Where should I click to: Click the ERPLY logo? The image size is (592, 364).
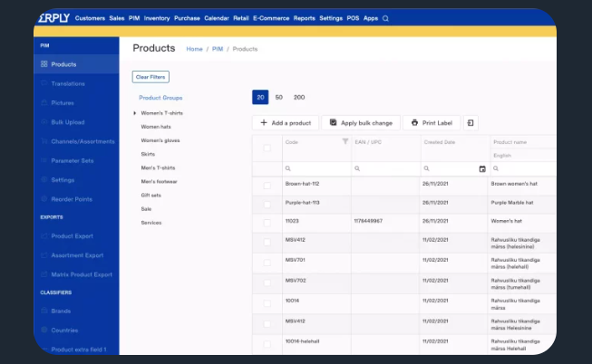54,18
